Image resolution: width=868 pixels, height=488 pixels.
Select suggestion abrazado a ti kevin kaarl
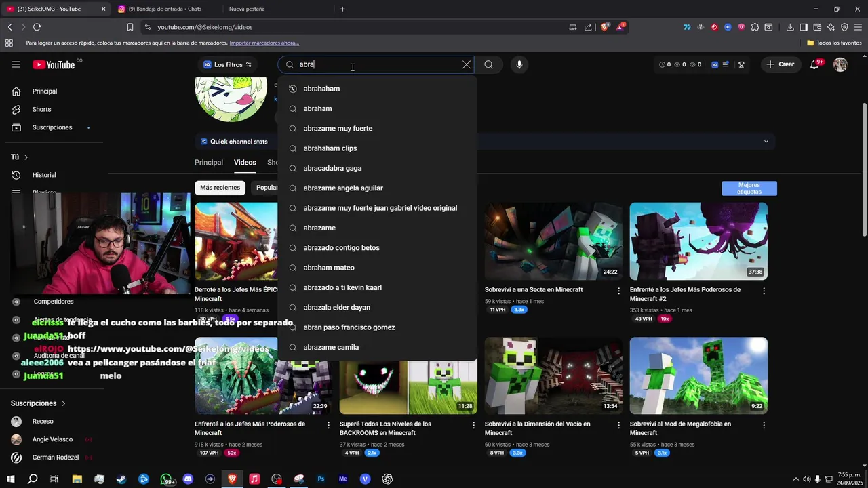pos(377,287)
